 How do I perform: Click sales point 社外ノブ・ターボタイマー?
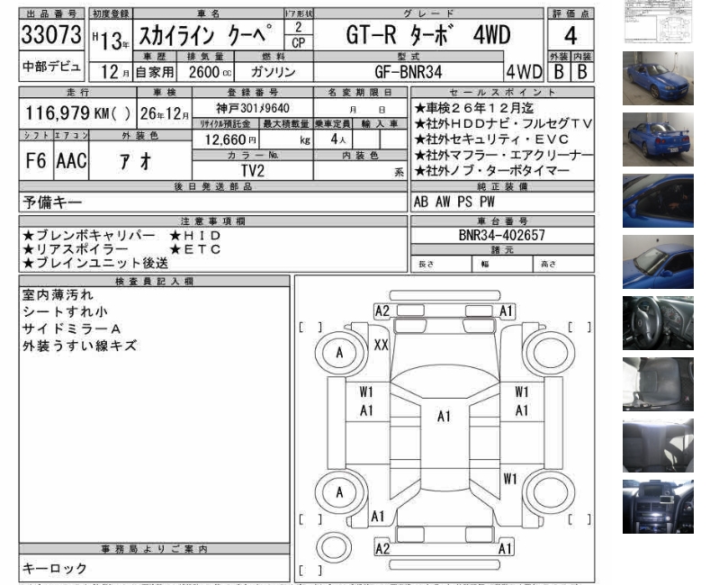(x=491, y=171)
